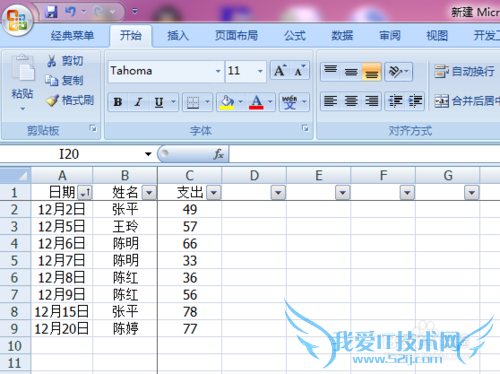Viewport: 500px width, 374px height.
Task: Set bottom vertical alignment
Action: coord(372,71)
